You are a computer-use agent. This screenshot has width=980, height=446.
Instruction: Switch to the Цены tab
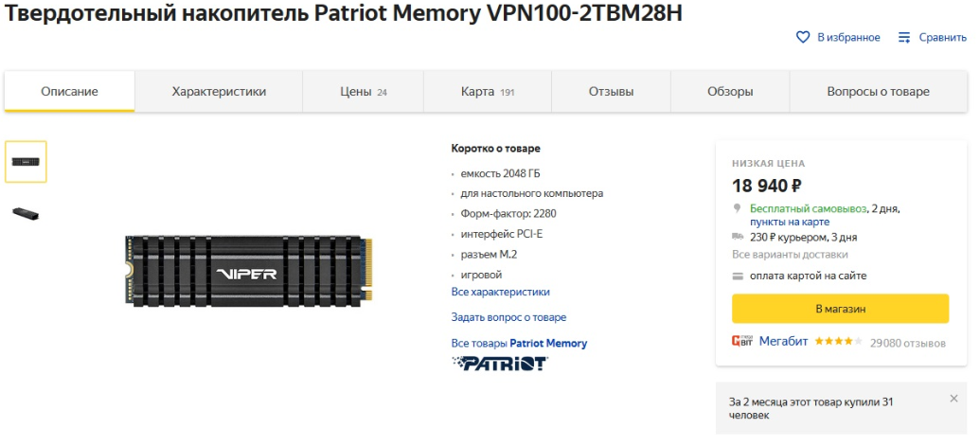click(364, 92)
